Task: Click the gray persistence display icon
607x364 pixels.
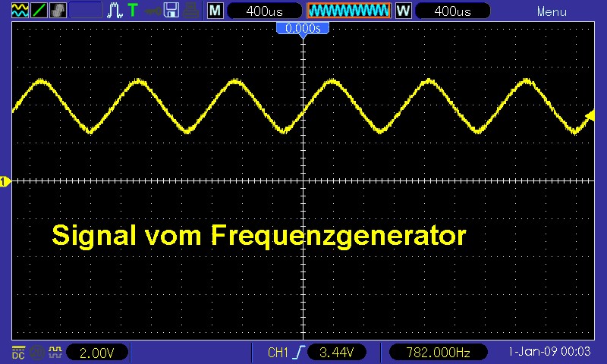Action: click(58, 10)
